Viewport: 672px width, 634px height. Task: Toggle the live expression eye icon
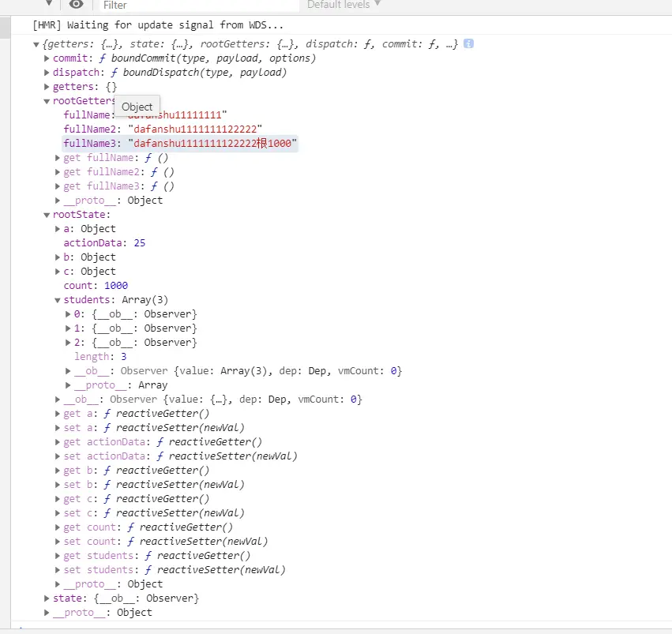click(x=77, y=4)
